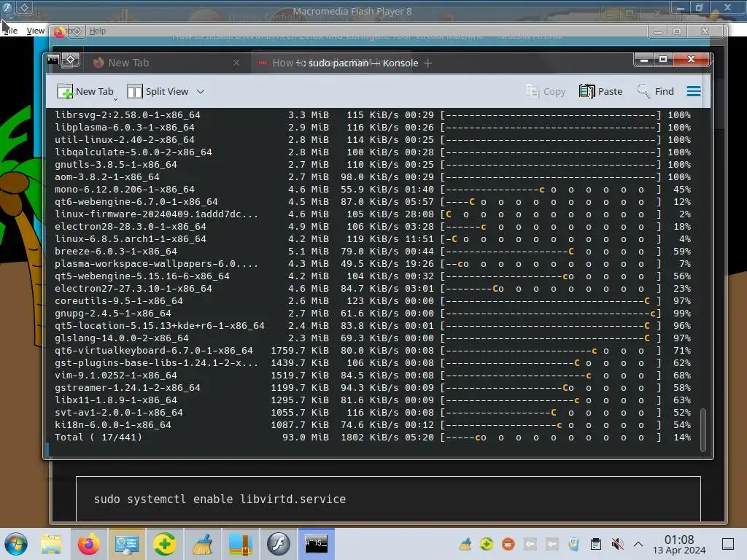The height and width of the screenshot is (560, 747).
Task: Click the Konsole terminal icon in its title bar
Action: click(x=53, y=60)
